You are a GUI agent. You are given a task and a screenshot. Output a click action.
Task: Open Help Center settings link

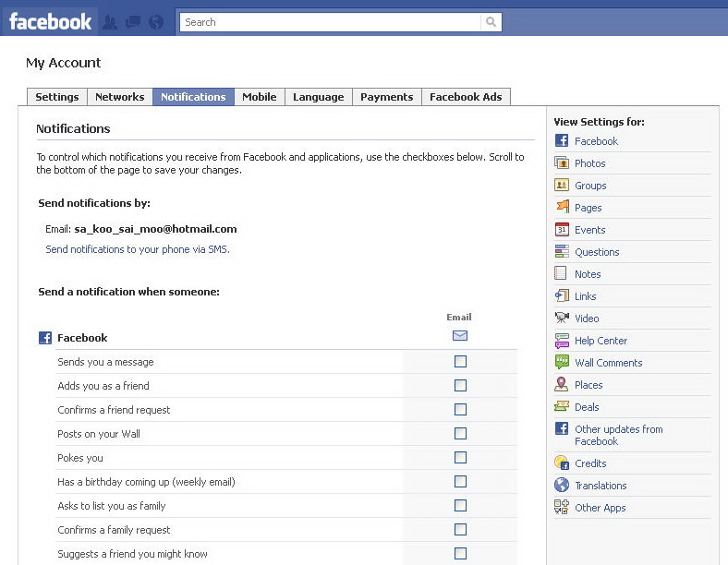point(601,341)
